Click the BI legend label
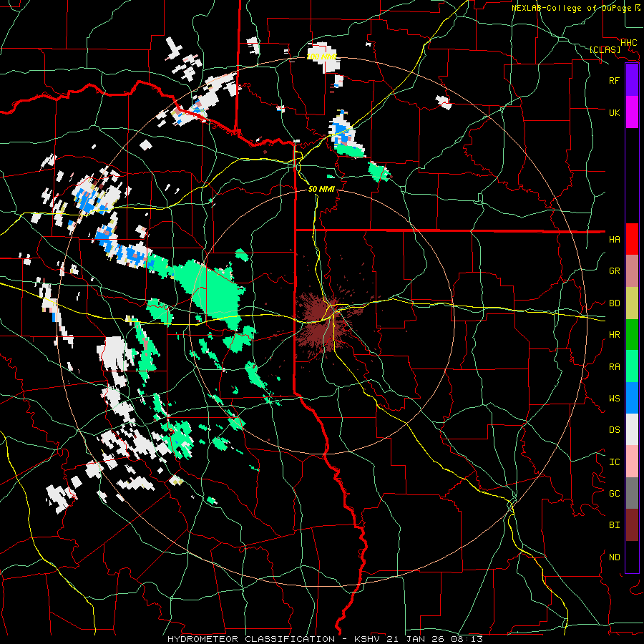Image resolution: width=644 pixels, height=644 pixels. point(614,525)
